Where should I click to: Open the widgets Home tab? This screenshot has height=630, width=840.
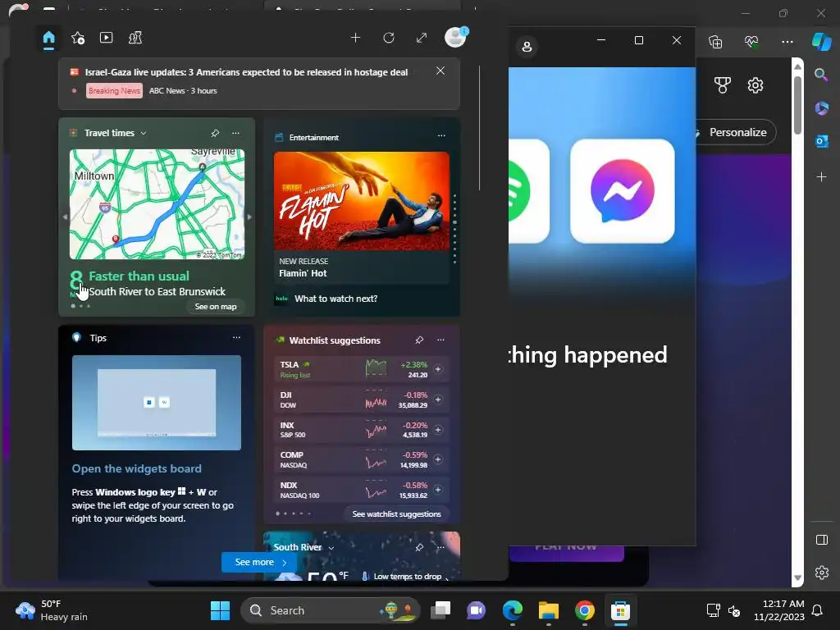48,38
